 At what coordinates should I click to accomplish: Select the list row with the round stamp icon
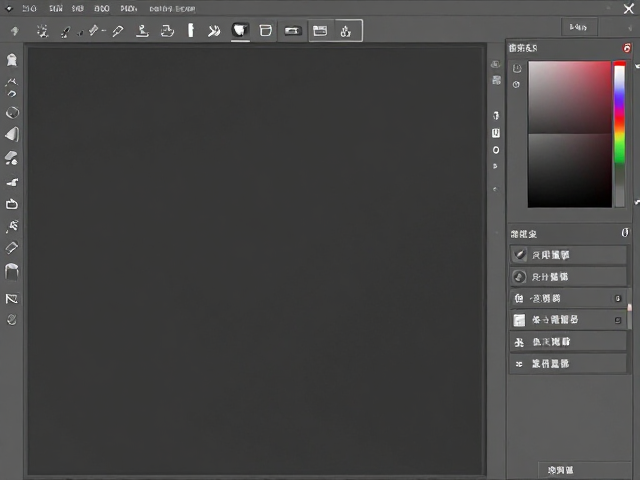(568, 277)
